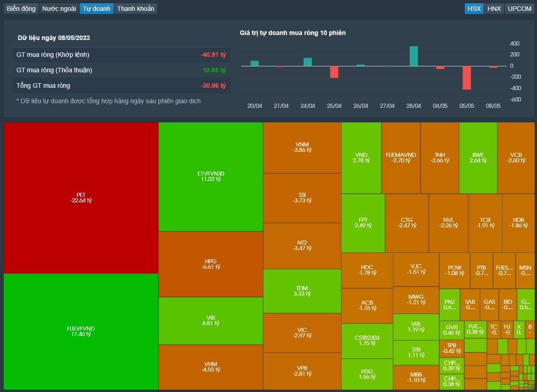Image resolution: width=537 pixels, height=392 pixels.
Task: Click the CSTB2303 treemap tile
Action: point(367,341)
